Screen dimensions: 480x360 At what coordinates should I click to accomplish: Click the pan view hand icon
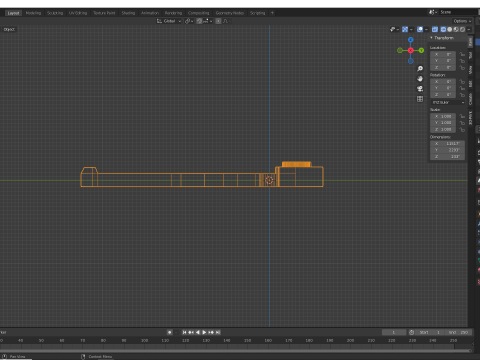[x=420, y=79]
